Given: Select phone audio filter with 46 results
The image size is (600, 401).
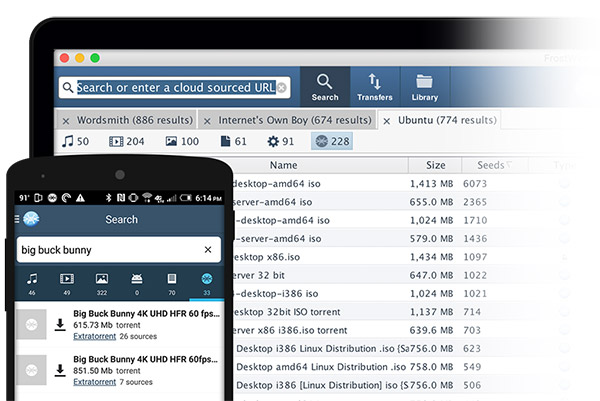Looking at the screenshot, I should coord(32,284).
